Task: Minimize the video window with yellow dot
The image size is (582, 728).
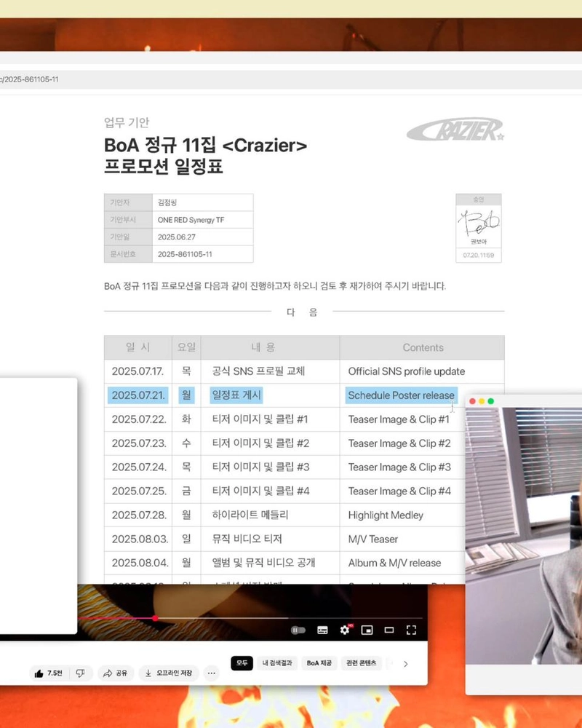Action: pos(482,401)
